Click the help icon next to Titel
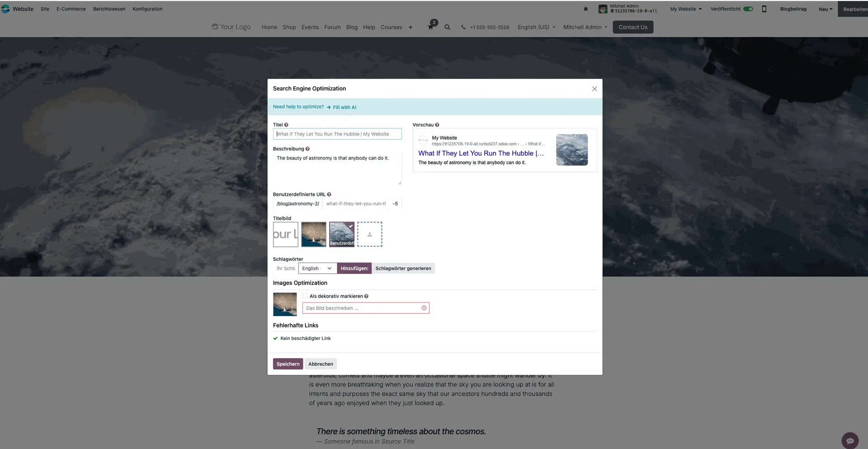 [286, 124]
